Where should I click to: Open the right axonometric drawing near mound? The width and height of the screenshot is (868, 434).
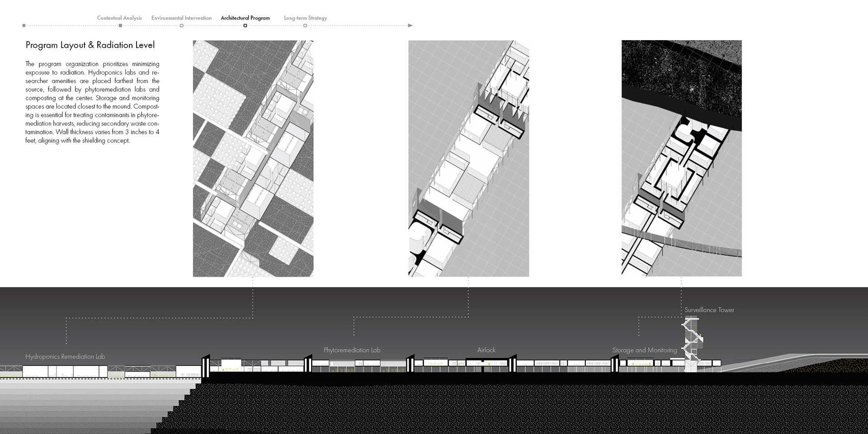(x=681, y=158)
